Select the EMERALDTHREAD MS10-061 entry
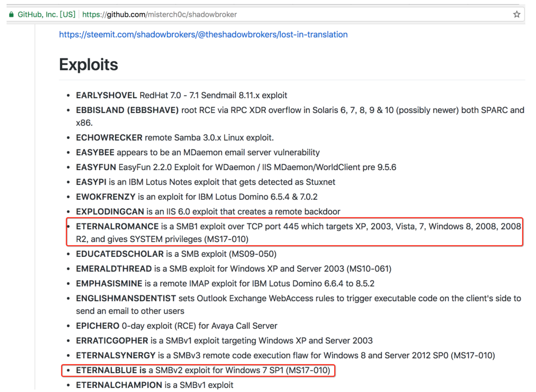 (233, 269)
